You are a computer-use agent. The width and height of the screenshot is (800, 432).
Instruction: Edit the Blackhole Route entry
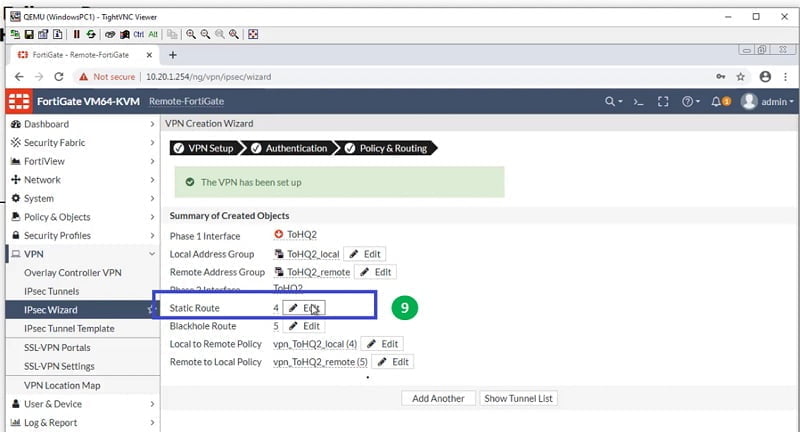[304, 326]
